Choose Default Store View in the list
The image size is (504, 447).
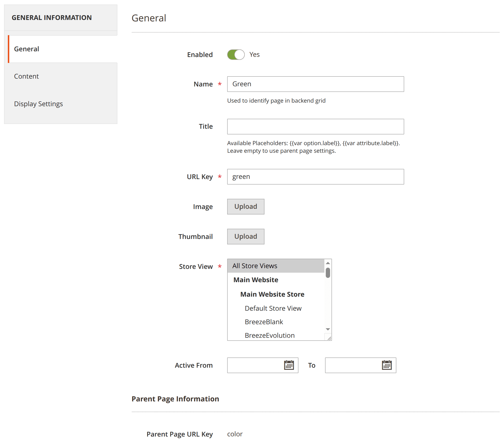pyautogui.click(x=273, y=308)
